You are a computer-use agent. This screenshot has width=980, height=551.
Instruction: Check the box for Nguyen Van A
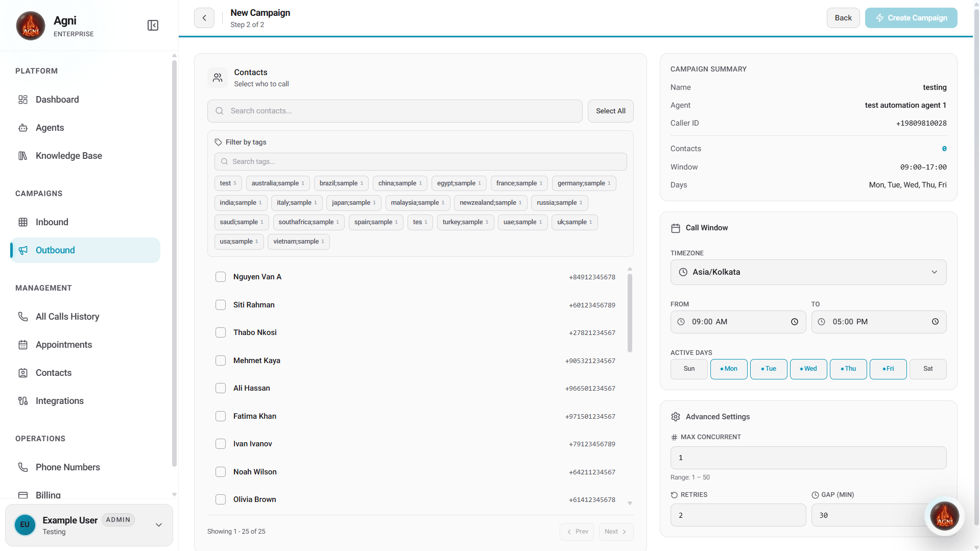221,277
